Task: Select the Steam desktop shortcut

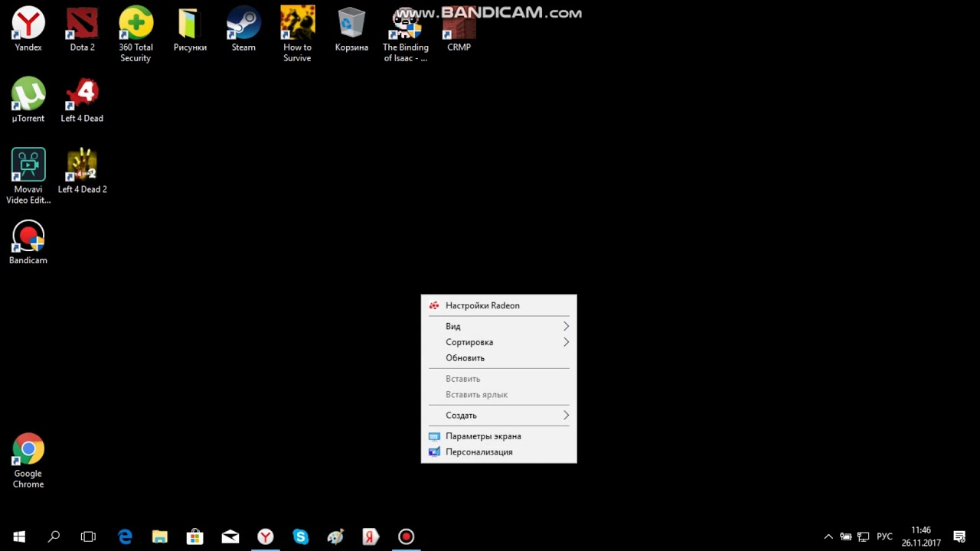Action: click(243, 30)
